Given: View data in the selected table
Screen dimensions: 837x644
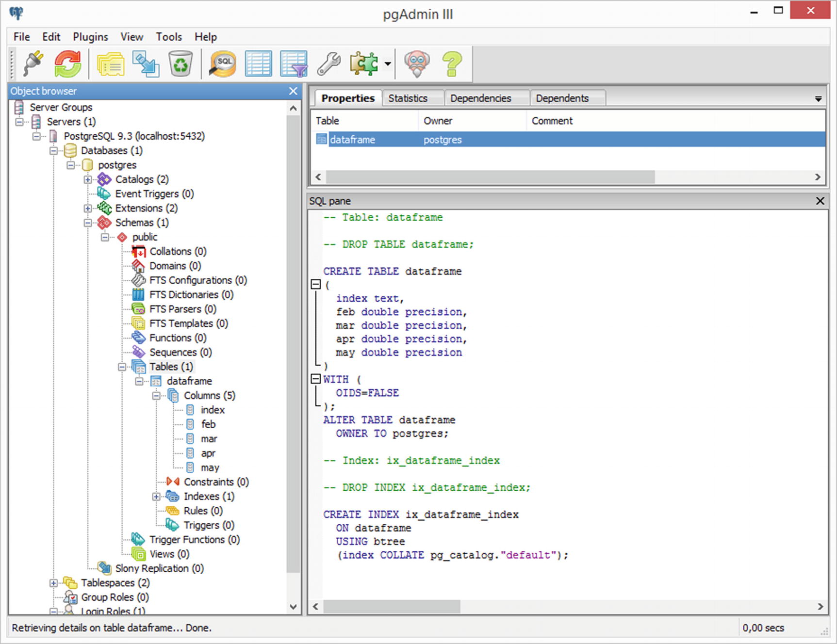Looking at the screenshot, I should tap(258, 64).
